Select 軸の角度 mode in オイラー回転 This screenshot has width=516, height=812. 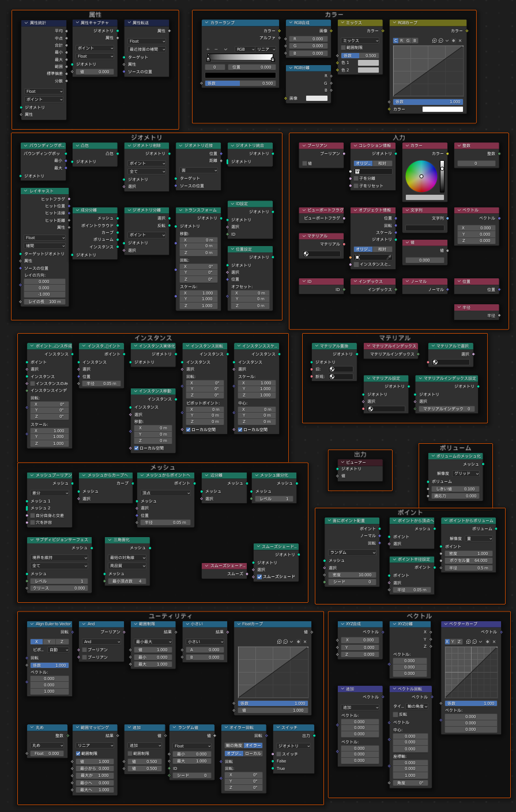(234, 745)
